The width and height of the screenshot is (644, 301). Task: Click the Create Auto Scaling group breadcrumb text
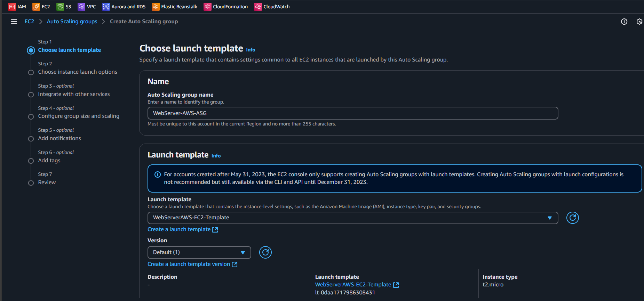pos(144,22)
